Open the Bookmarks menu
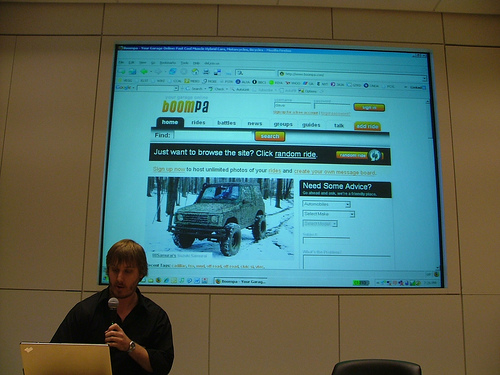 click(x=168, y=63)
